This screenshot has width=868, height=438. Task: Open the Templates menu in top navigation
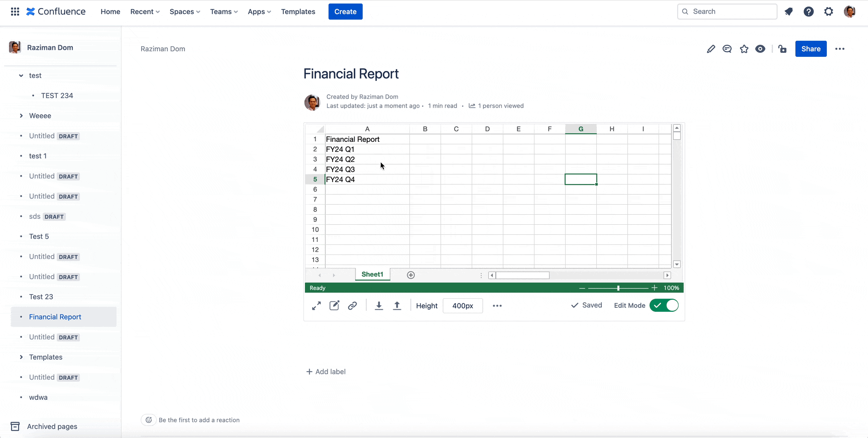[x=298, y=12]
